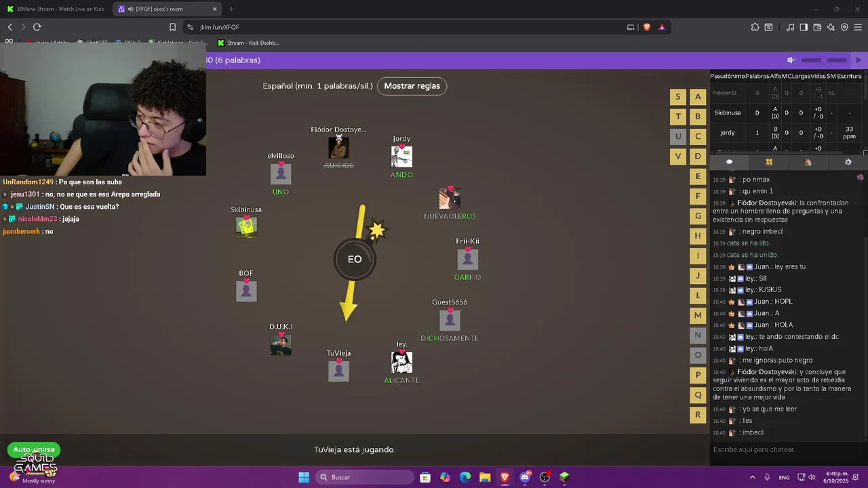
Task: Open Brave browser in taskbar
Action: [505, 477]
